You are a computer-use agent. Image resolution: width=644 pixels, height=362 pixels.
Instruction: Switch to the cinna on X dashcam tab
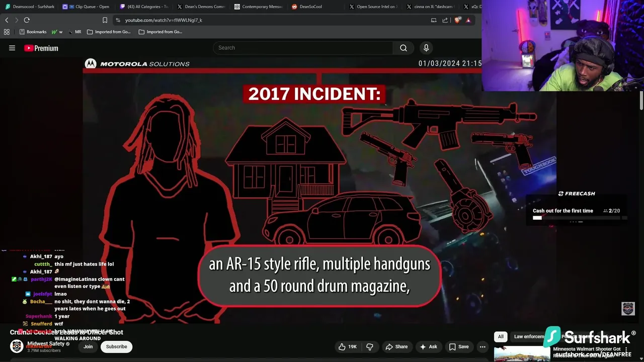pos(431,7)
